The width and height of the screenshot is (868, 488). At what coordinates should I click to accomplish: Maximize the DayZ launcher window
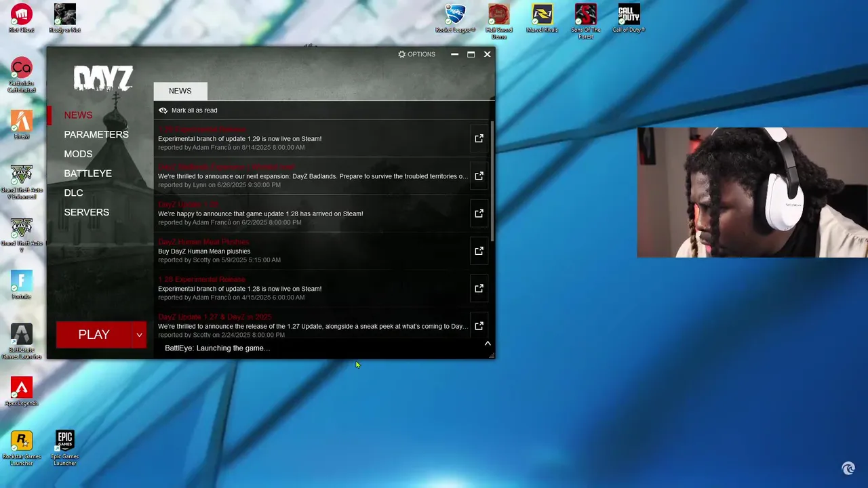[x=471, y=54]
